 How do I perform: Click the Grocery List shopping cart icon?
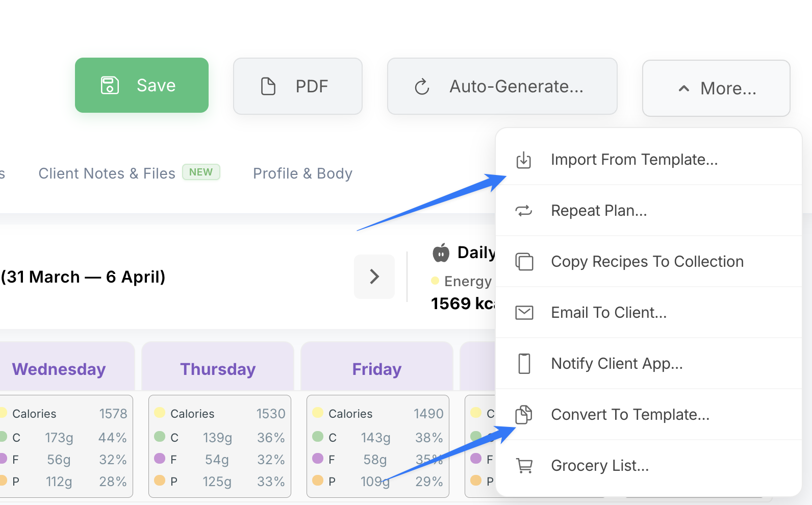(x=524, y=466)
